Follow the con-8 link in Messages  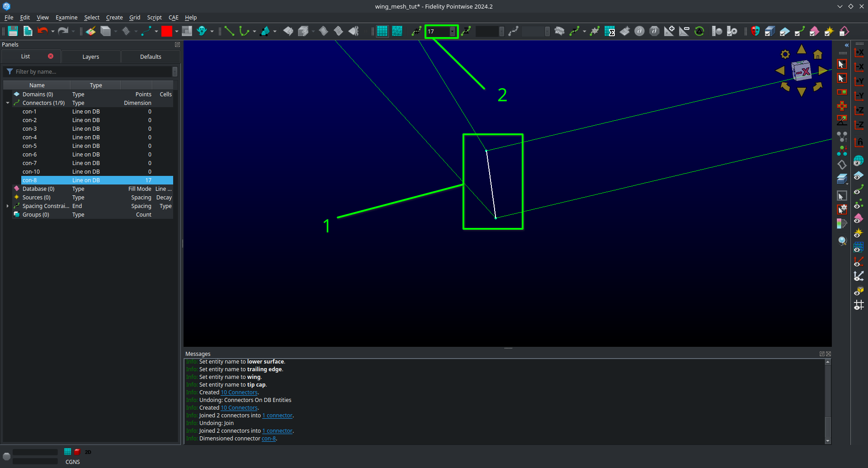pyautogui.click(x=269, y=438)
